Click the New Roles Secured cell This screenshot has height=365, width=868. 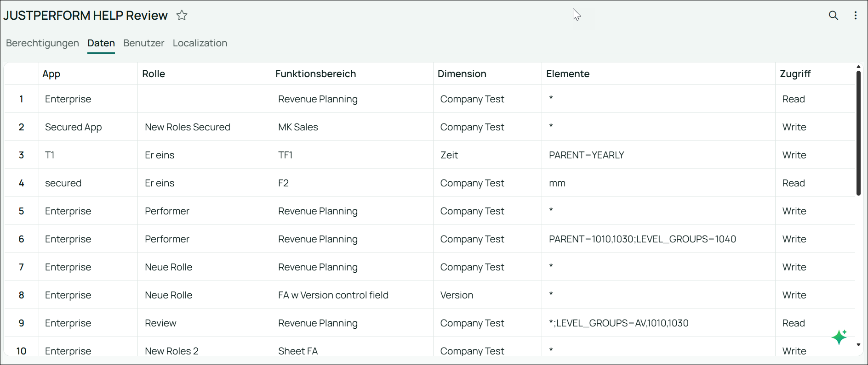pos(204,127)
